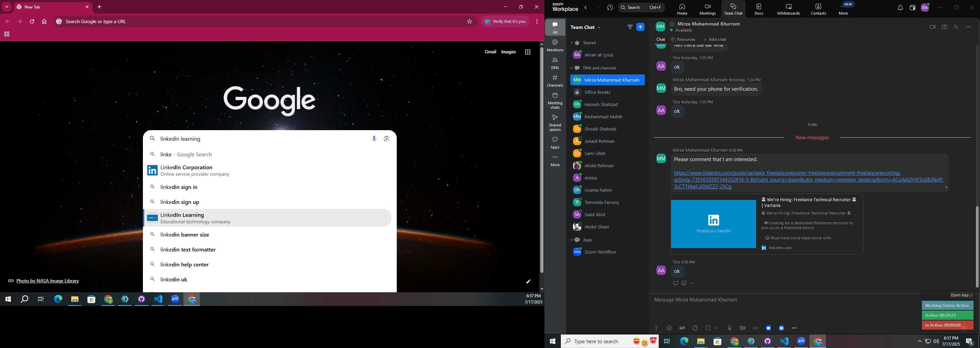Click Images link on Google page
Image resolution: width=980 pixels, height=348 pixels.
click(508, 52)
